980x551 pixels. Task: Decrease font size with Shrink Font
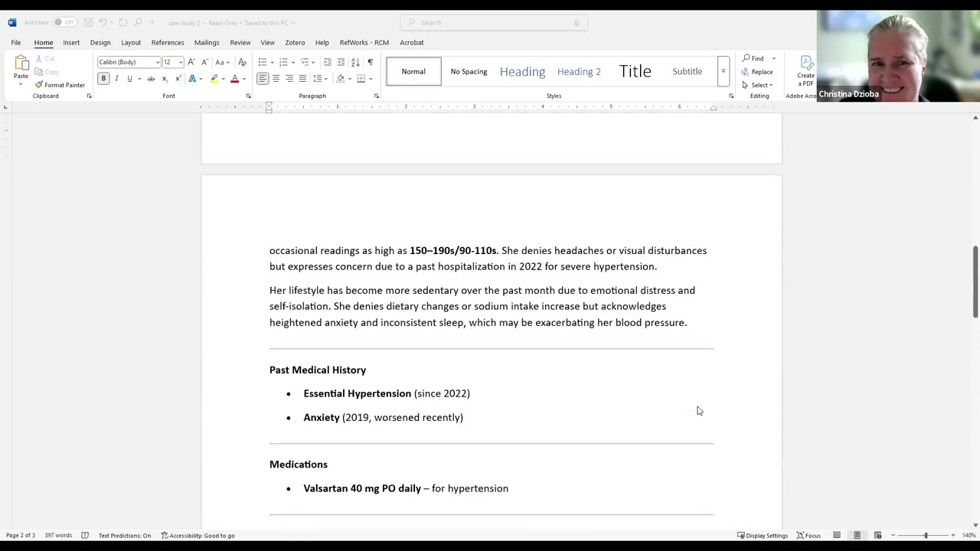pyautogui.click(x=204, y=62)
